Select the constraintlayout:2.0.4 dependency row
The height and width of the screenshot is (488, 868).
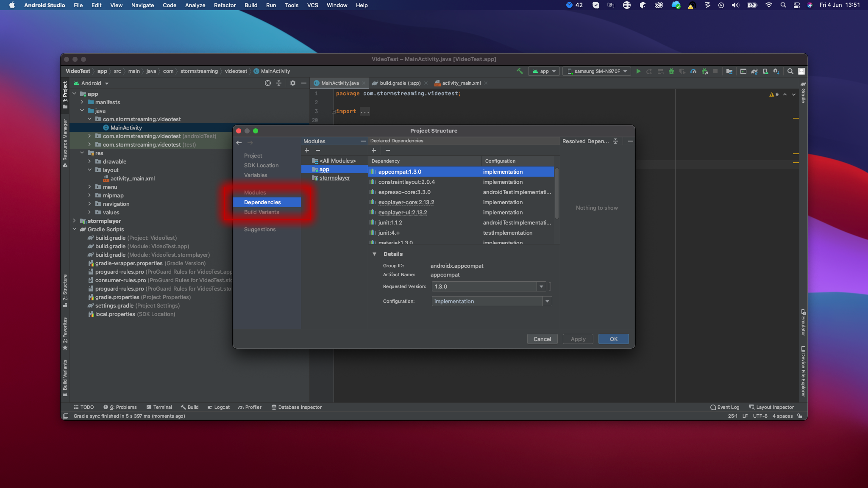(x=461, y=182)
